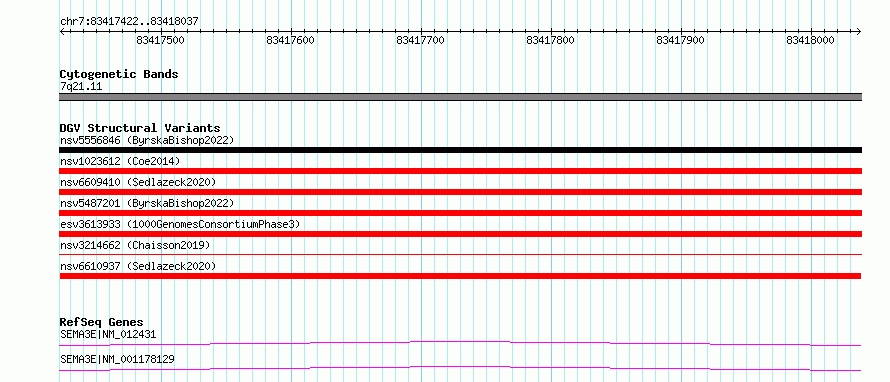Image resolution: width=890 pixels, height=382 pixels.
Task: Click the black nsv5556846 variant bar
Action: coord(460,150)
